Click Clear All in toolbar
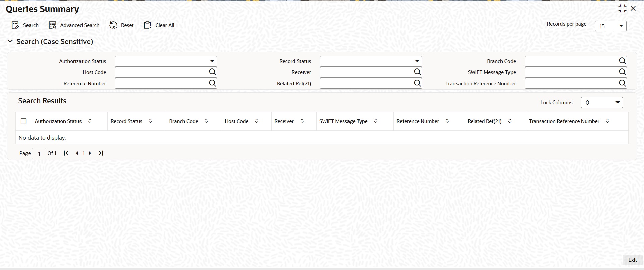644x270 pixels. [159, 25]
